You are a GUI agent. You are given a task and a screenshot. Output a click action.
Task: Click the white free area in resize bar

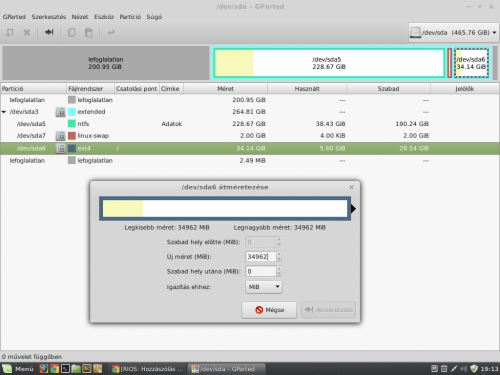click(x=245, y=209)
